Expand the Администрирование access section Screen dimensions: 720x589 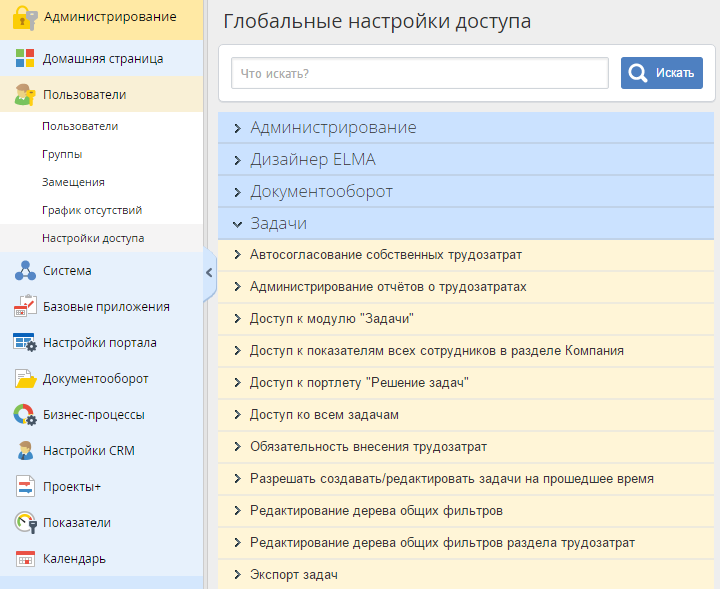pos(333,128)
